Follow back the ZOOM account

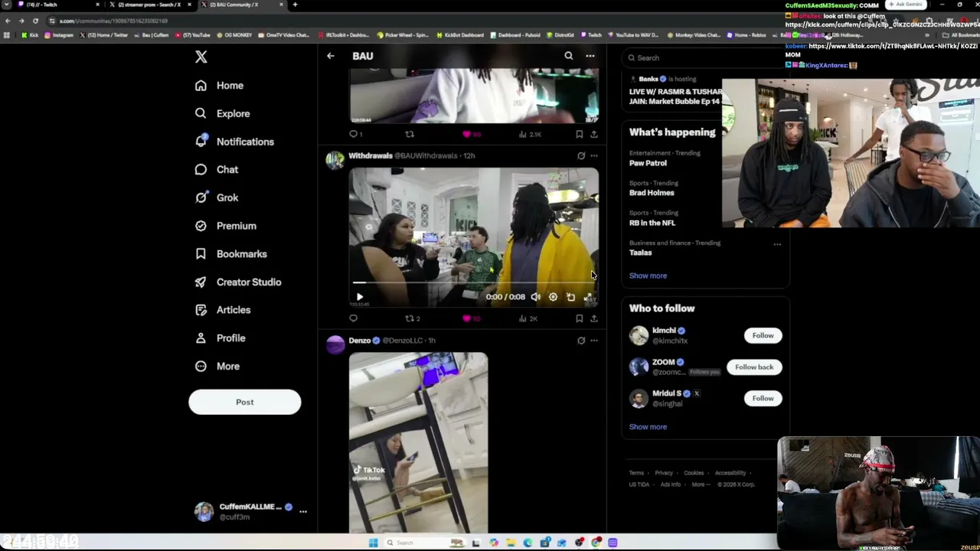pos(754,367)
